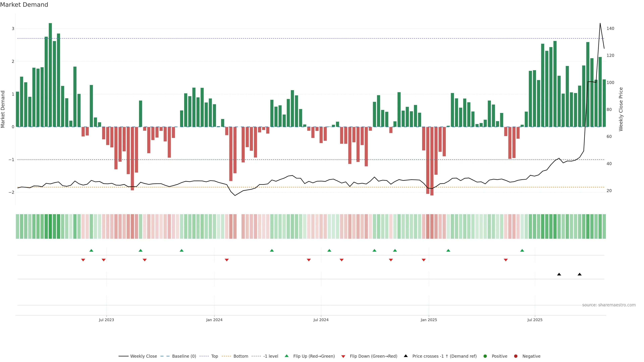The width and height of the screenshot is (644, 362).
Task: Click the green Positive circle legend icon
Action: click(x=485, y=356)
